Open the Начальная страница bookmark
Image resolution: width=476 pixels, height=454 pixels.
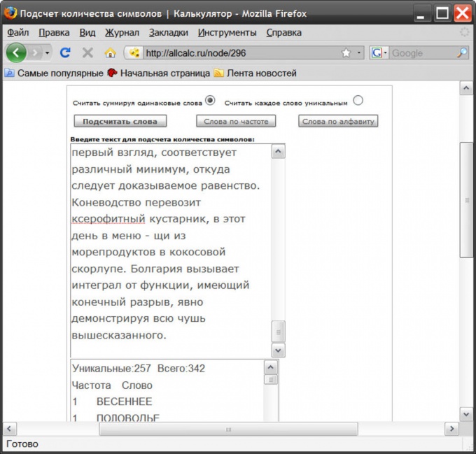(x=159, y=73)
